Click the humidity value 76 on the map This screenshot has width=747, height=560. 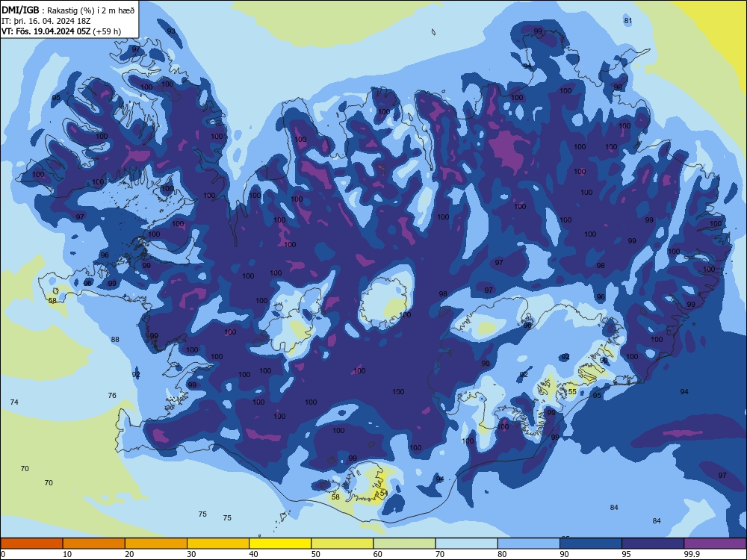[112, 395]
